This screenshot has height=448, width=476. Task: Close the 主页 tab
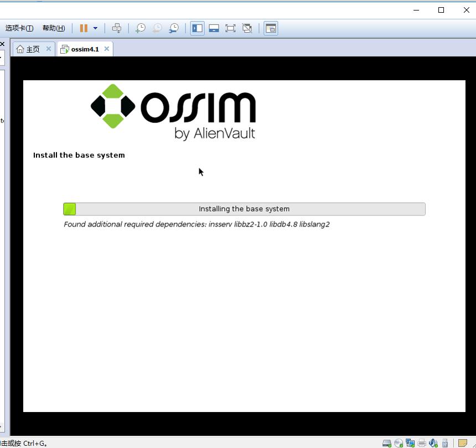[49, 49]
